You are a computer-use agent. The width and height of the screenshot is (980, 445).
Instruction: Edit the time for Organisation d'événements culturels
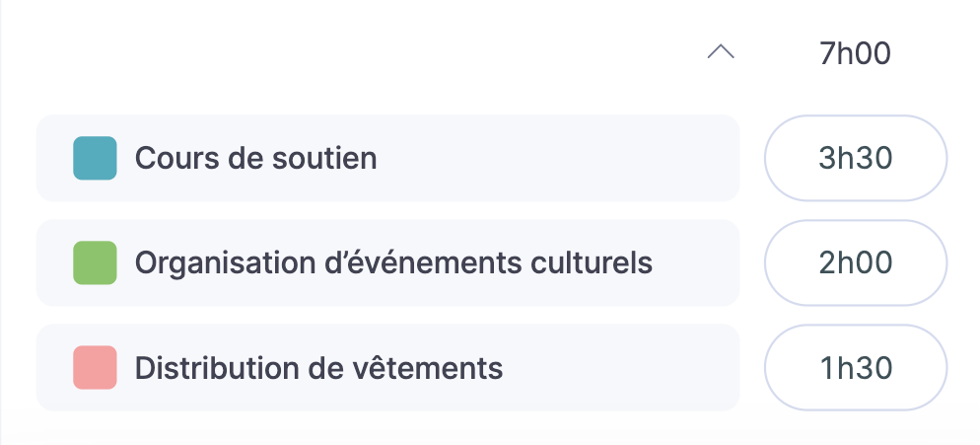856,262
